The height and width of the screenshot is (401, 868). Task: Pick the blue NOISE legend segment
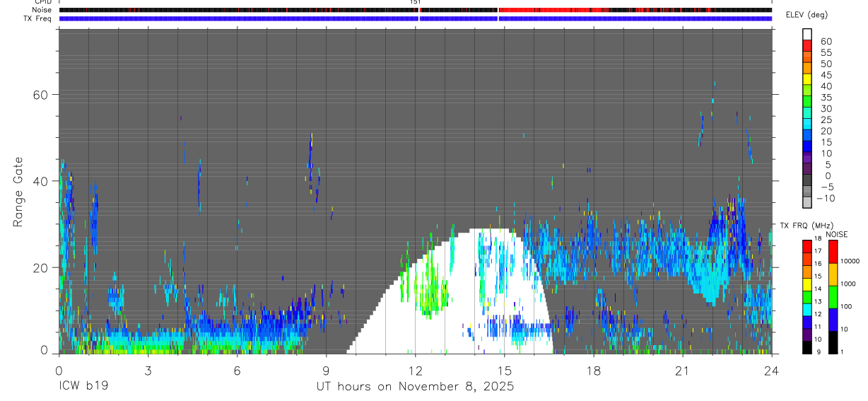point(833,320)
